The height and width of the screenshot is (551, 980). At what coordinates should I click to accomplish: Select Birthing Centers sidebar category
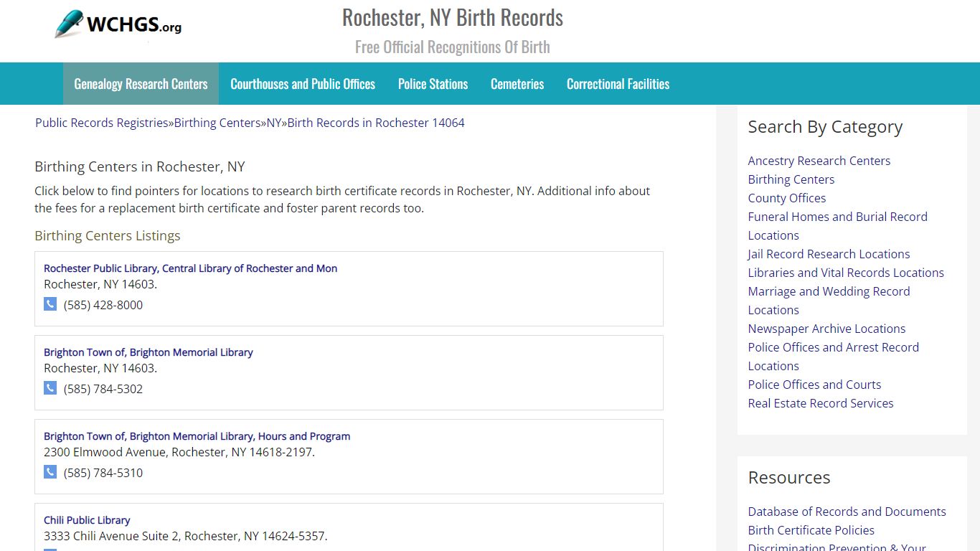coord(791,179)
